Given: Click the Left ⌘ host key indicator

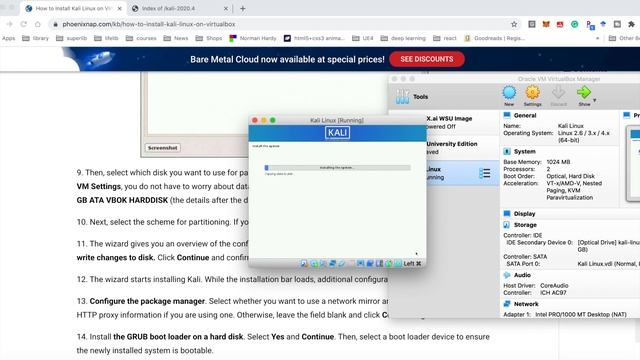Looking at the screenshot, I should 412,264.
